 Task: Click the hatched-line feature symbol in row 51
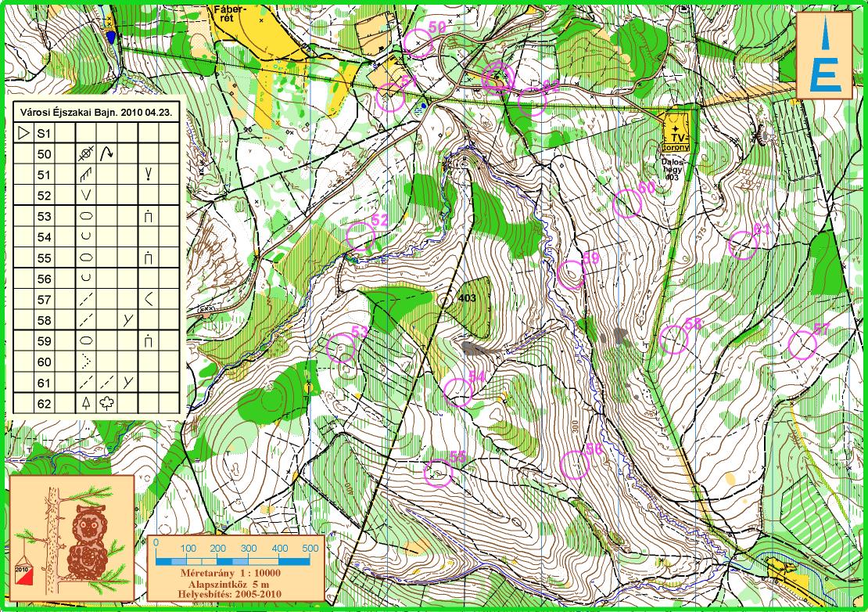click(86, 175)
